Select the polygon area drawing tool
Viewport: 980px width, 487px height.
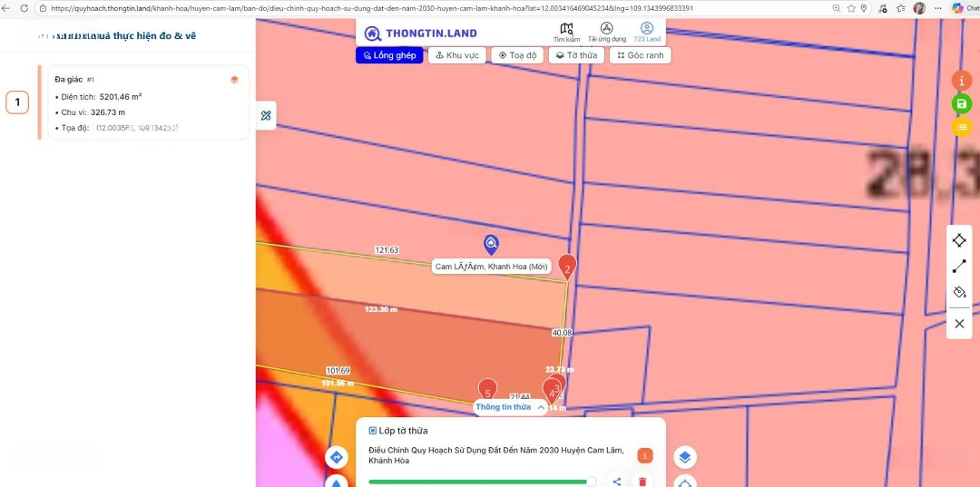(959, 240)
